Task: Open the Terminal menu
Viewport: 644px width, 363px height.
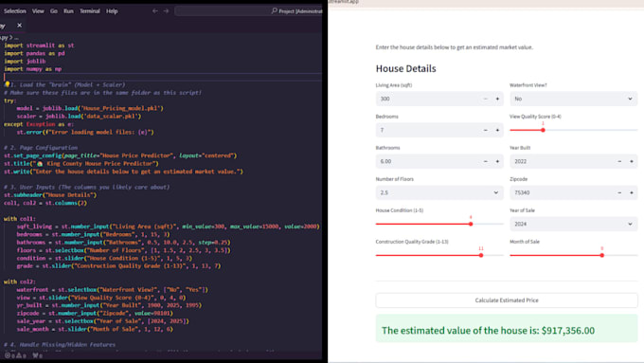Action: pos(90,11)
